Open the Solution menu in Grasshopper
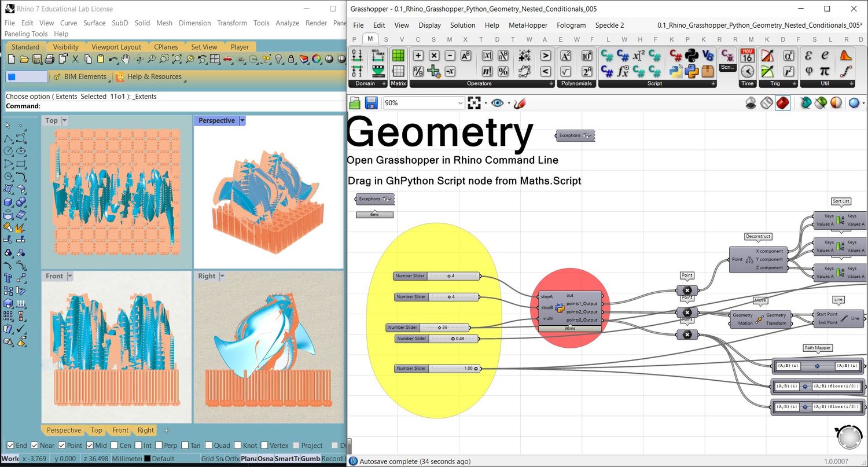 click(x=462, y=25)
